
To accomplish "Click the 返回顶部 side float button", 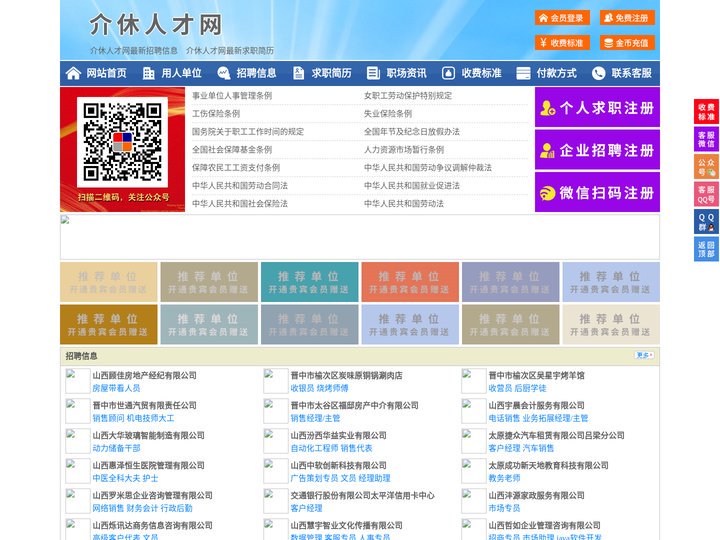I will tap(706, 249).
